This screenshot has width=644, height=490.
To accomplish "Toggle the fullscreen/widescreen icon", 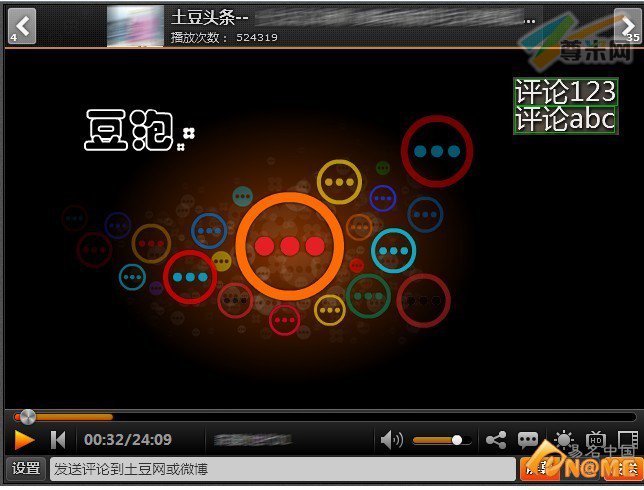I will [628, 440].
